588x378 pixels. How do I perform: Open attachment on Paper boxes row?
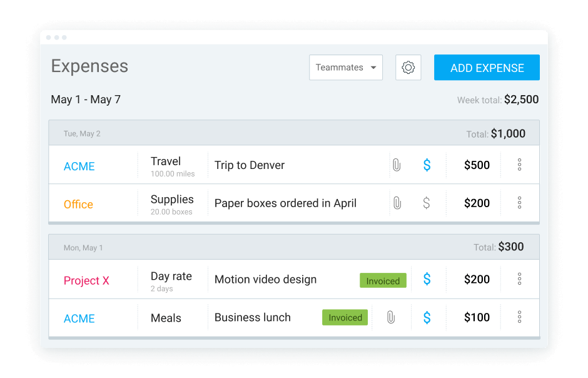point(397,203)
